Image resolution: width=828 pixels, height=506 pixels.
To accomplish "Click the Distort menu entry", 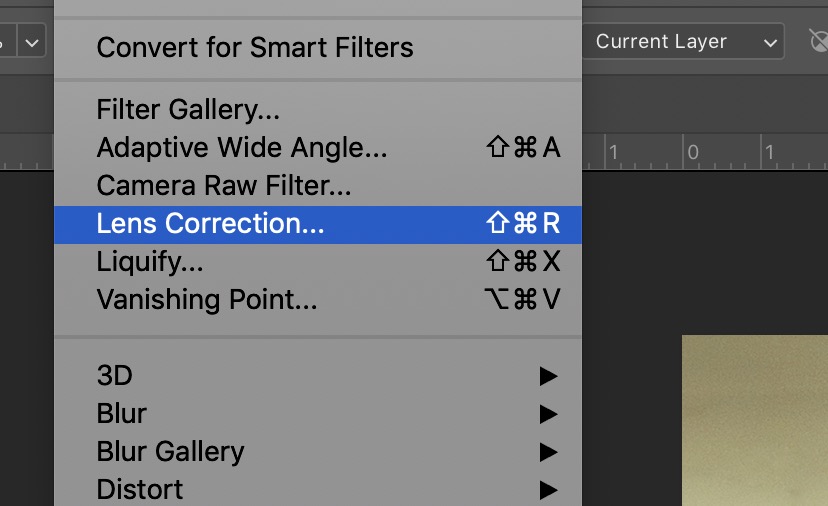I will (140, 490).
